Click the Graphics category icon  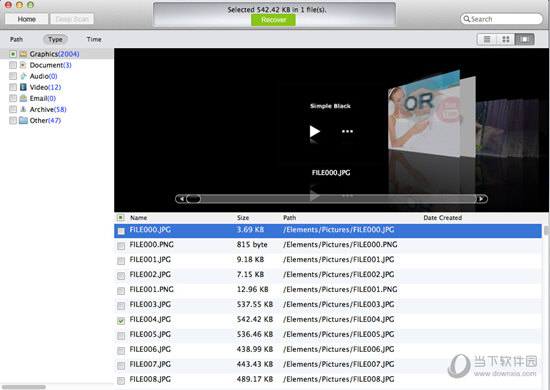(23, 54)
